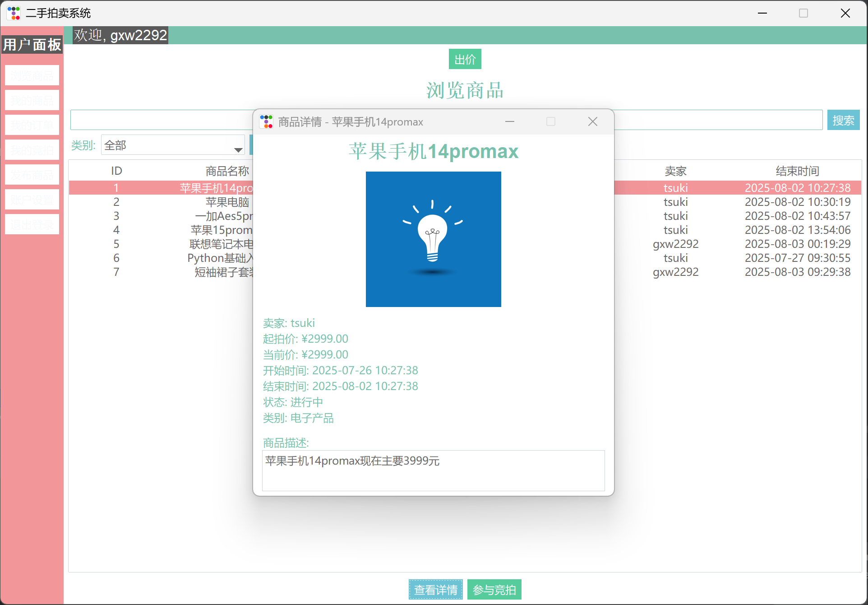Click end time 2025-08-03 09:29:38 cell
Screen dimensions: 868x605
[x=797, y=272]
